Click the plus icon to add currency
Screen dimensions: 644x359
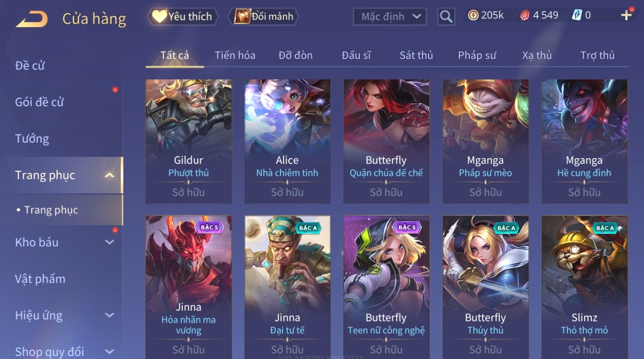point(626,15)
